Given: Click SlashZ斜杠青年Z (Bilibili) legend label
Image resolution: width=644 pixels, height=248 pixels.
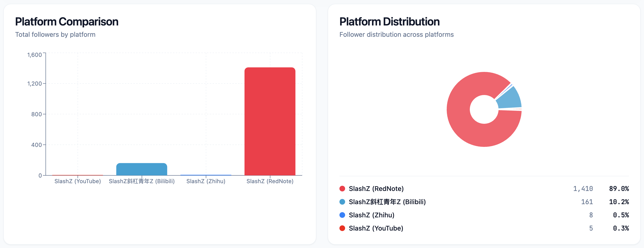Looking at the screenshot, I should pos(387,202).
